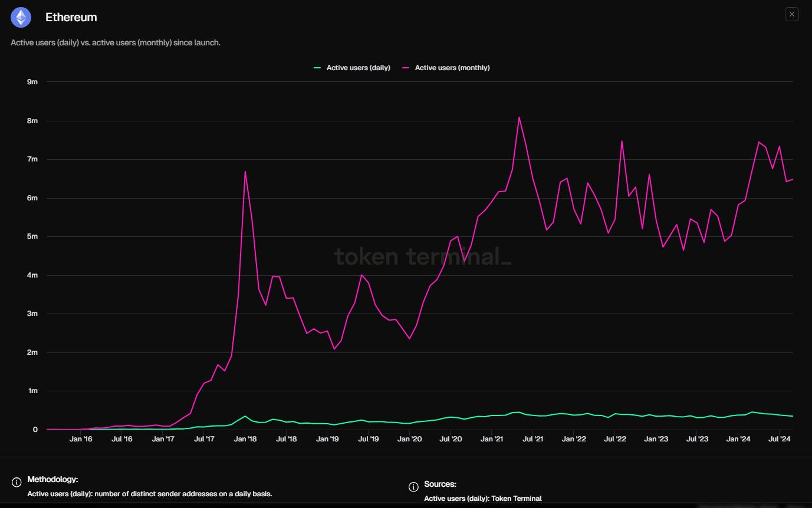Click the monthly users peak near 8m in 2021

(519, 117)
